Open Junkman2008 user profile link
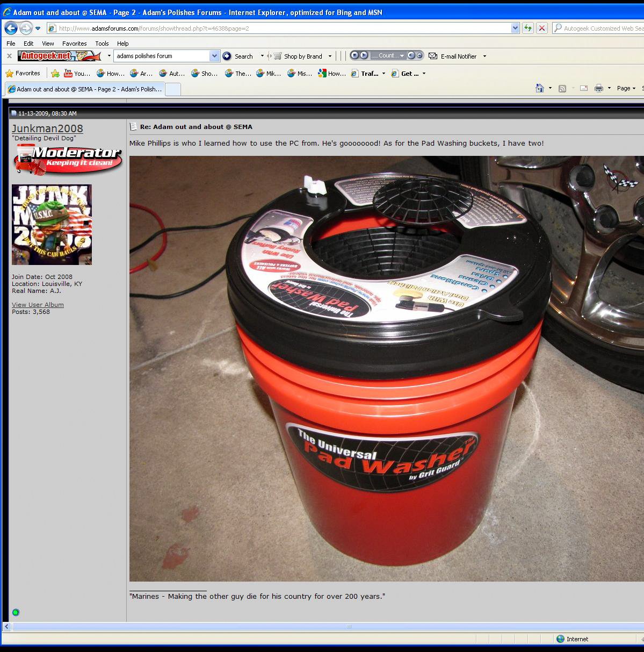The height and width of the screenshot is (652, 644). 47,128
